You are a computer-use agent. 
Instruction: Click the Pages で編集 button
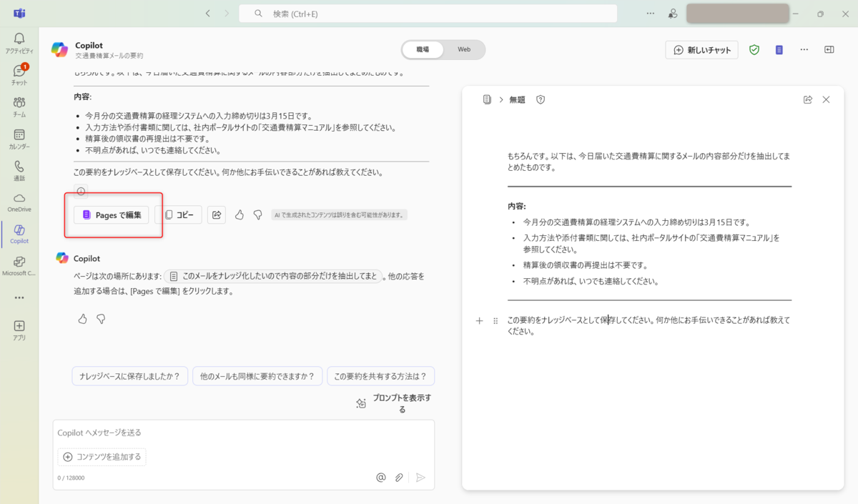[112, 214]
